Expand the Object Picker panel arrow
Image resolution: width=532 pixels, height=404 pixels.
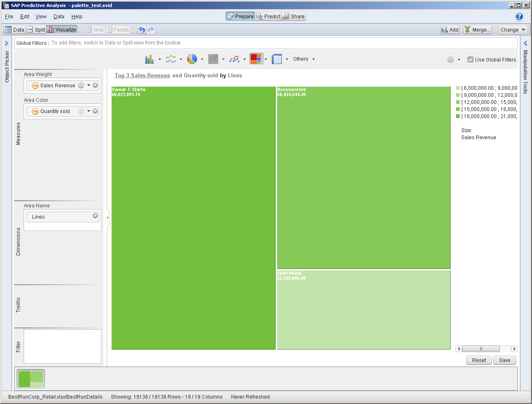[x=7, y=43]
